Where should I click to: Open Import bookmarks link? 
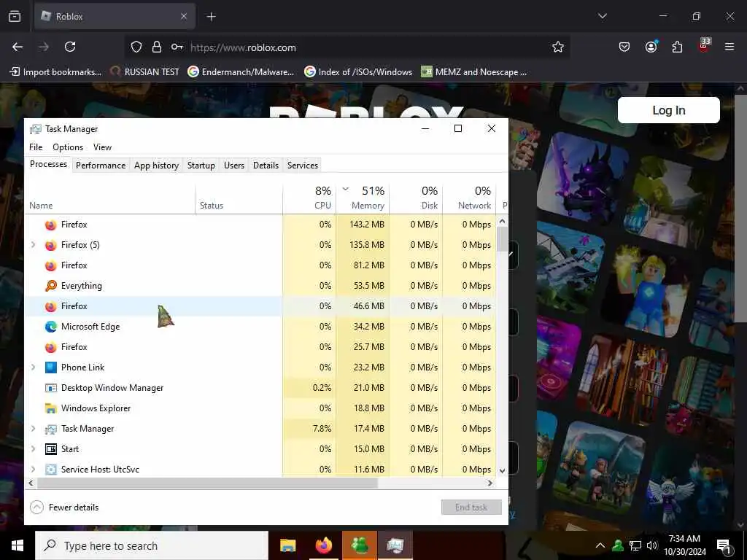(x=55, y=72)
